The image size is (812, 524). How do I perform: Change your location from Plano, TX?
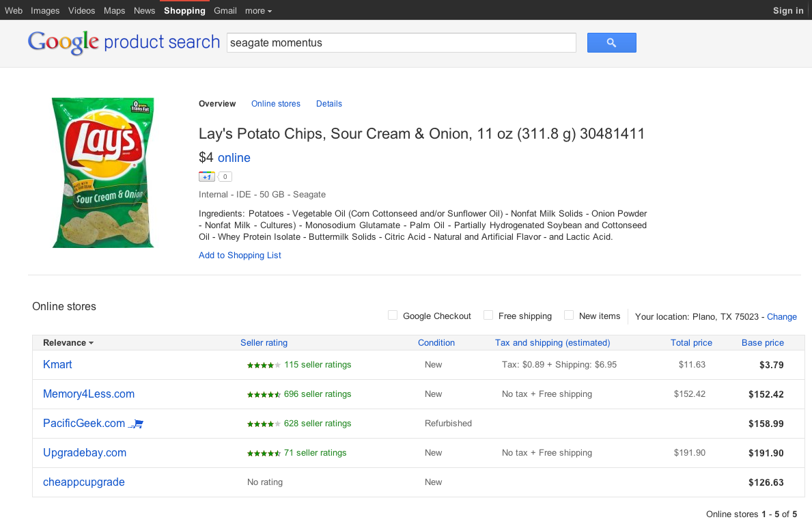click(x=781, y=317)
